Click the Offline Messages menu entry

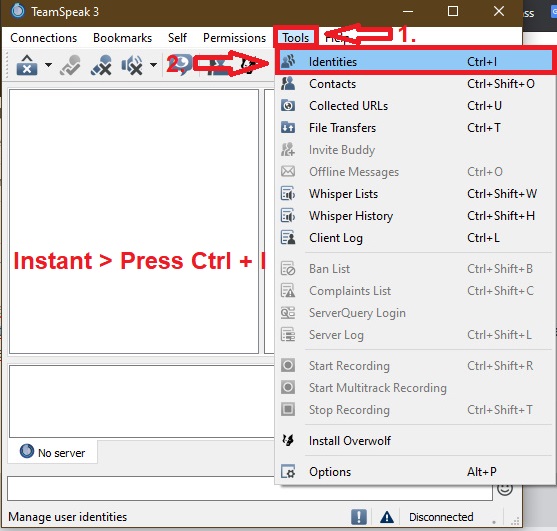pyautogui.click(x=415, y=172)
